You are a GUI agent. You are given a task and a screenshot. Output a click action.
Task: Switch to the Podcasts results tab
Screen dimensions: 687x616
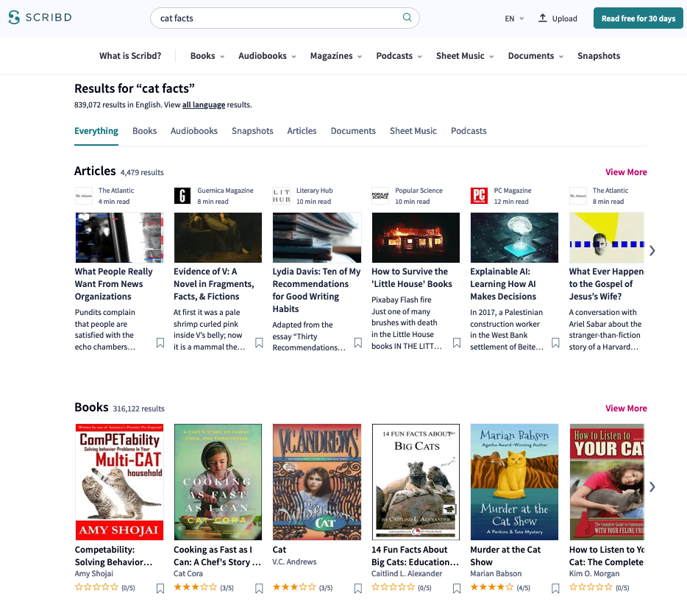469,131
